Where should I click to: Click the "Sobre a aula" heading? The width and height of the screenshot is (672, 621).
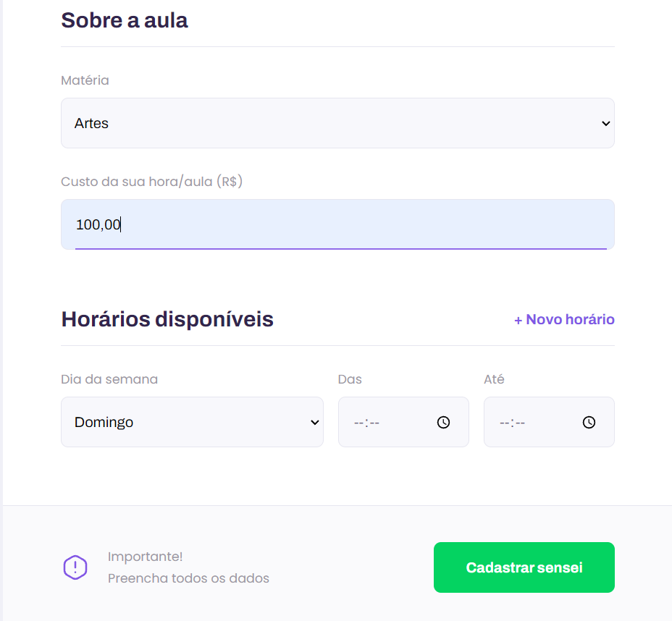tap(125, 20)
